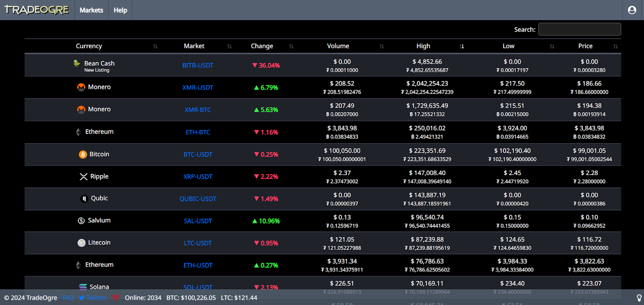Image resolution: width=644 pixels, height=305 pixels.
Task: Toggle the lightbulb theme switch
Action: (x=639, y=298)
